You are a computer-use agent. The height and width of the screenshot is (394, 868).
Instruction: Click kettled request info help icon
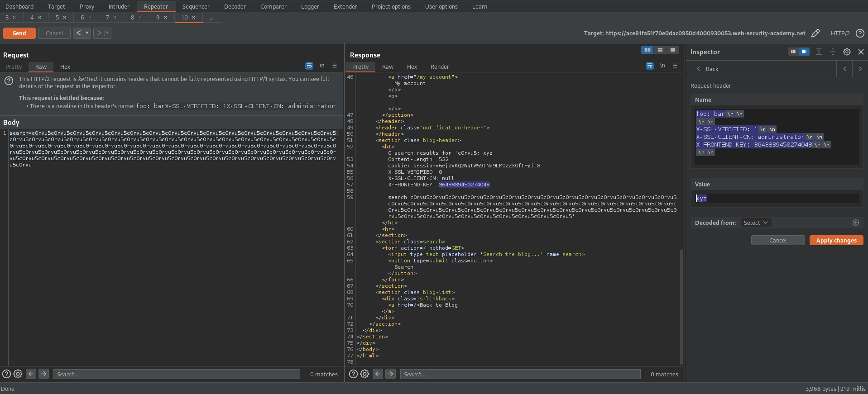[9, 81]
